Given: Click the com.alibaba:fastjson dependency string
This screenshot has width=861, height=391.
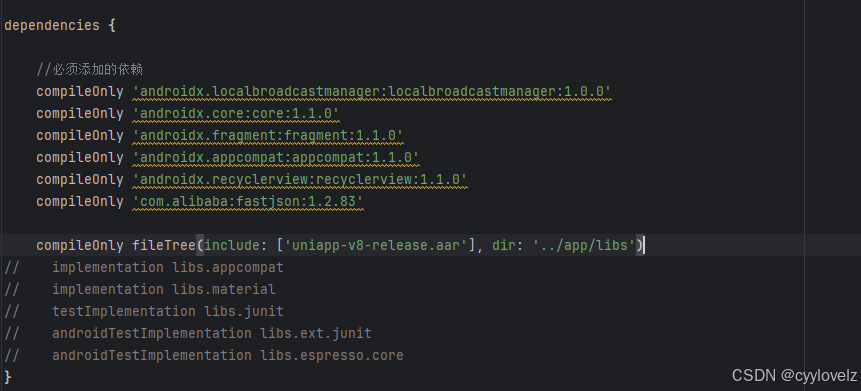Looking at the screenshot, I should coord(248,202).
